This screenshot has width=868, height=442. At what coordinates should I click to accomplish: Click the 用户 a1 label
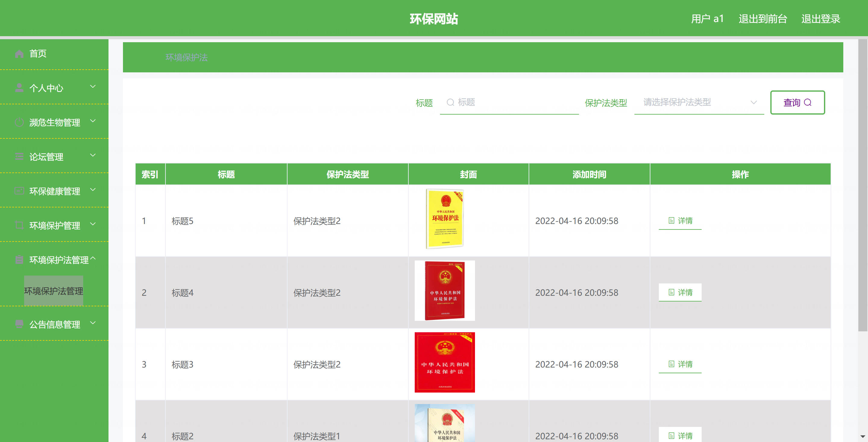707,19
